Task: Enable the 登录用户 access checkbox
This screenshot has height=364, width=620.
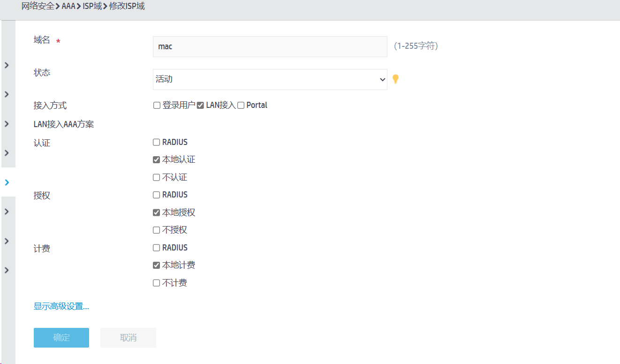Action: 157,106
